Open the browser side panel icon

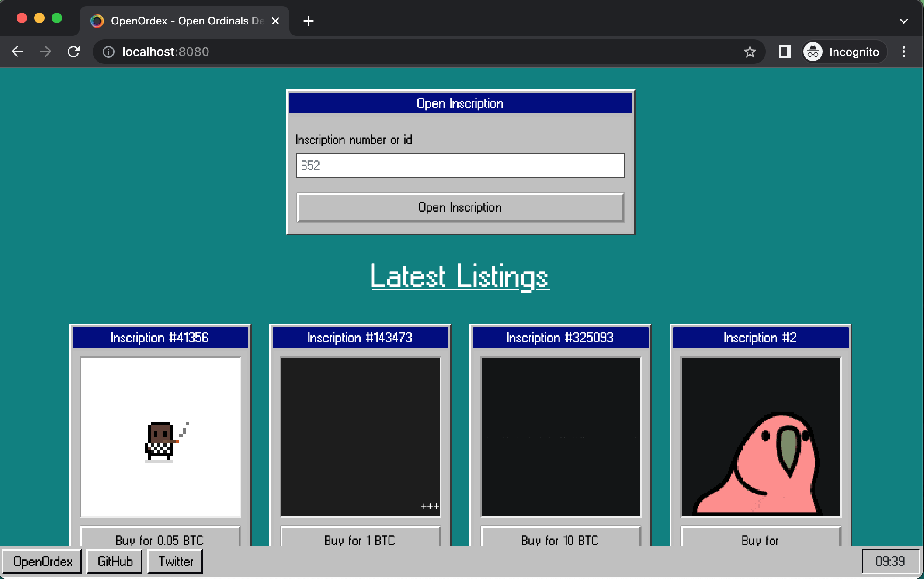point(785,52)
